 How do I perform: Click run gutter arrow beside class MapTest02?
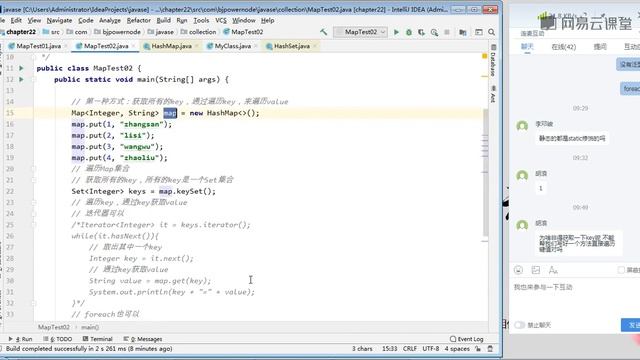[21, 68]
